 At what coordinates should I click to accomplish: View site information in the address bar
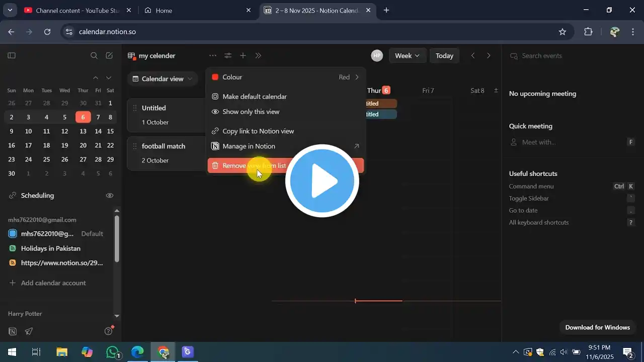point(69,32)
